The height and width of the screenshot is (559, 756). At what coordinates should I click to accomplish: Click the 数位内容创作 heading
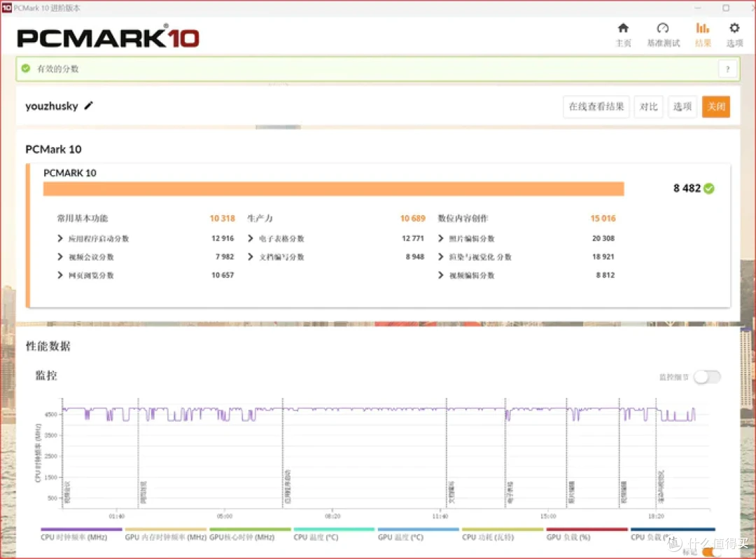click(463, 219)
